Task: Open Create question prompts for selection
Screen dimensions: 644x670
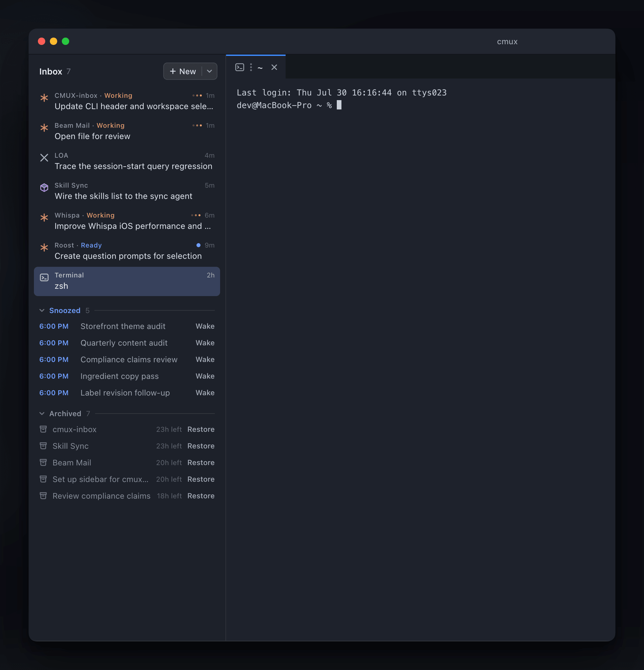Action: (127, 251)
